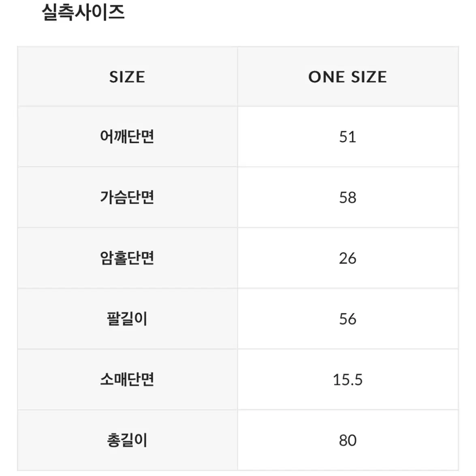Click the chest value 58

[348, 197]
